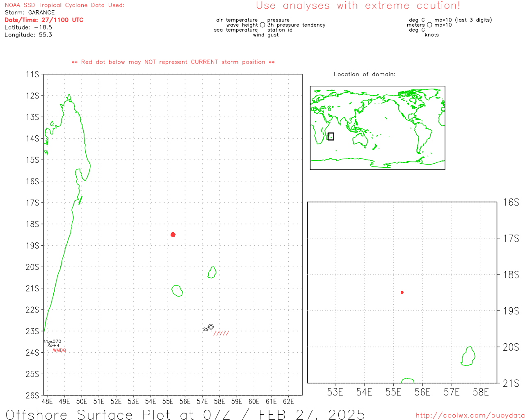The height and width of the screenshot is (420, 525).
Task: Click the 11S latitude label on main map
Action: pyautogui.click(x=32, y=74)
